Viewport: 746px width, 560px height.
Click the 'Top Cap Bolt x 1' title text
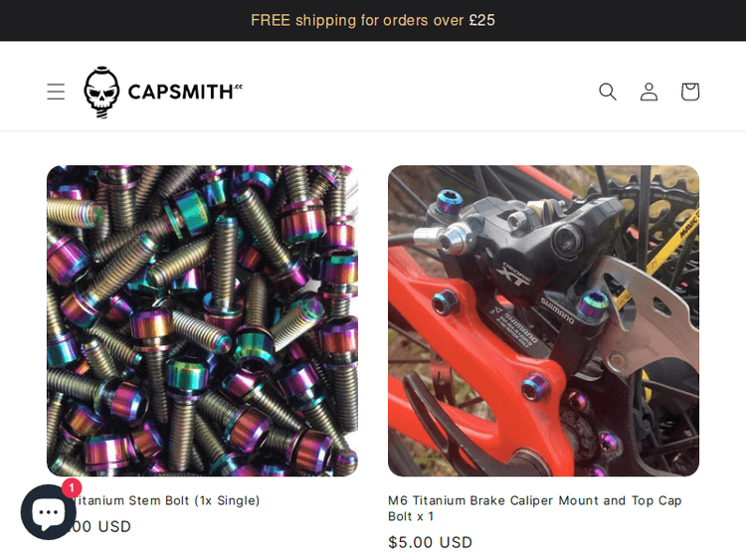pos(535,508)
